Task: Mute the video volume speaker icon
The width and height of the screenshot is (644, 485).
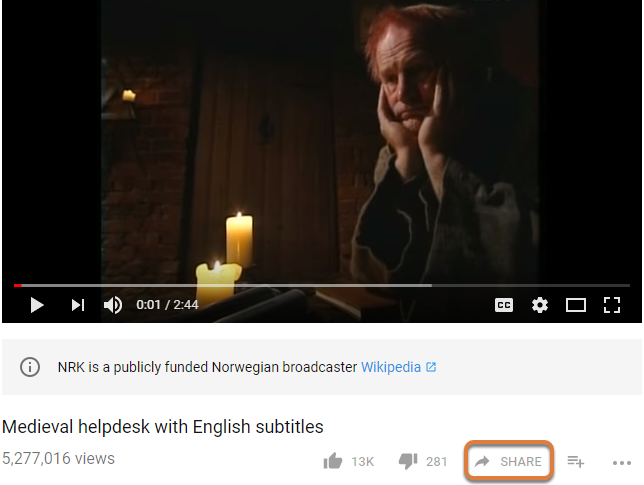Action: [x=113, y=305]
